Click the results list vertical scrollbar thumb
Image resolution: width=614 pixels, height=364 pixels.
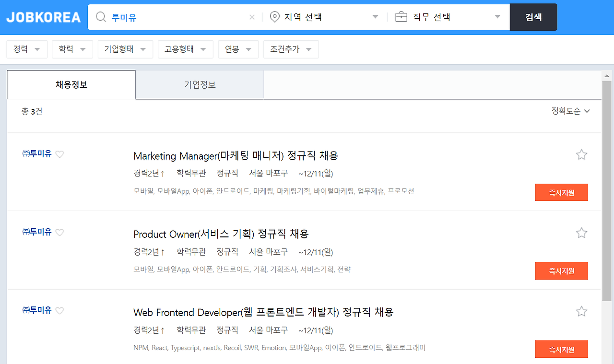point(607,191)
